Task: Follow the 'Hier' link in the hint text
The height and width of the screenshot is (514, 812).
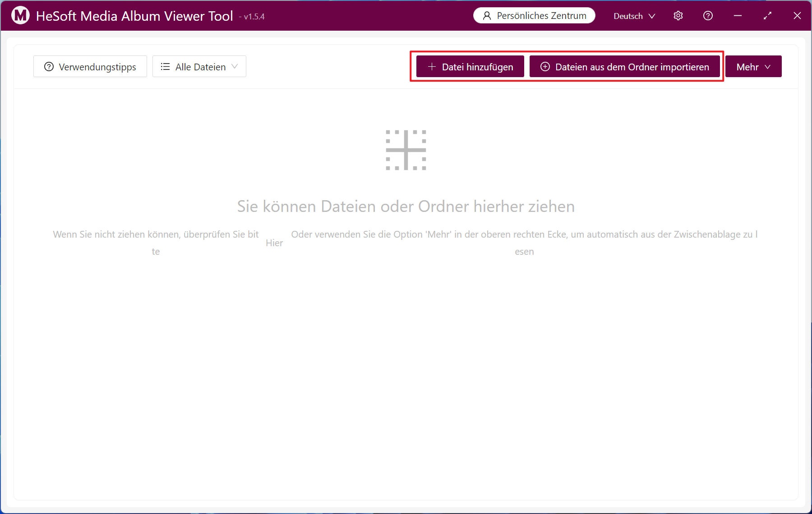Action: tap(274, 243)
